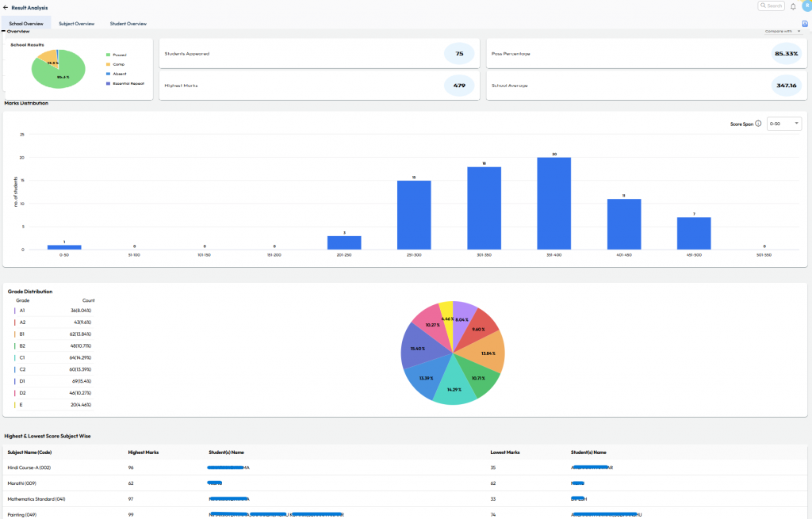Open the notifications bell
The width and height of the screenshot is (812, 519).
pyautogui.click(x=793, y=6)
